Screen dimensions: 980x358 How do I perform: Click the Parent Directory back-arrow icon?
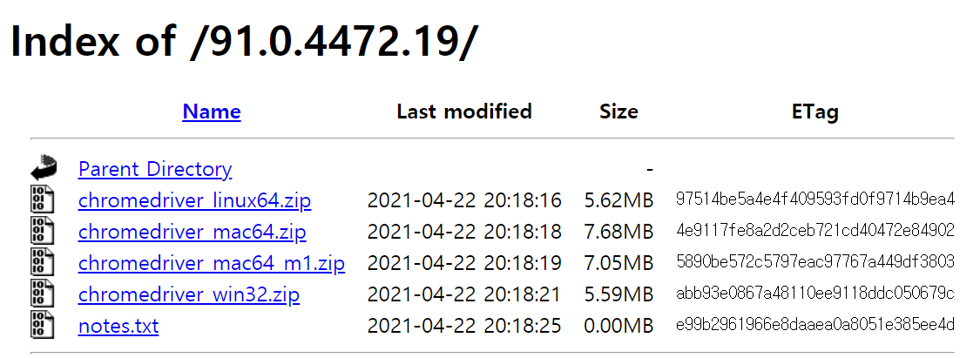[44, 168]
